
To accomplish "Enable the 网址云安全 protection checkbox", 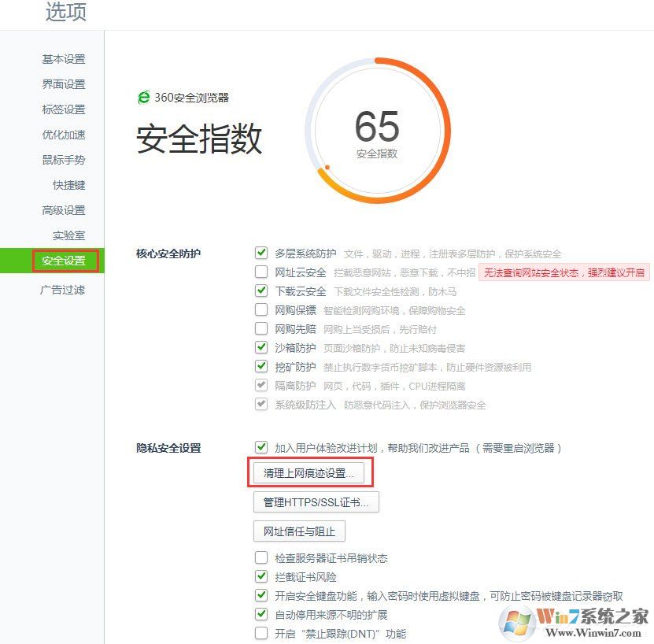I will (260, 272).
